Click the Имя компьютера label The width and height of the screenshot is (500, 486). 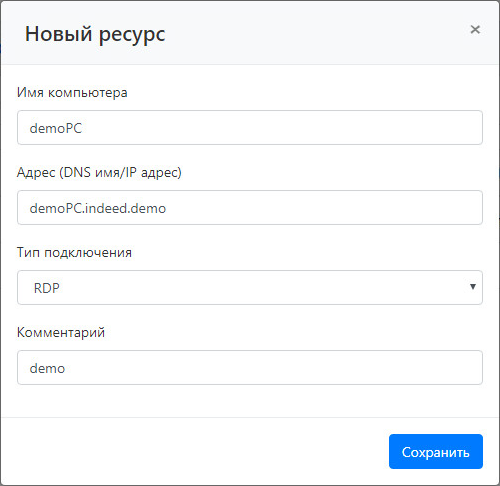pyautogui.click(x=72, y=93)
